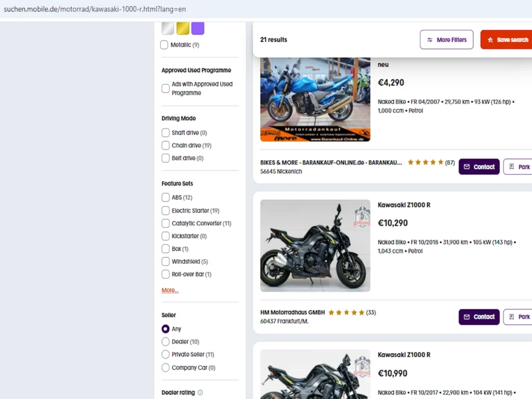The image size is (532, 399).
Task: Click bookmark icon in Barankauf listing Park button
Action: 512,167
